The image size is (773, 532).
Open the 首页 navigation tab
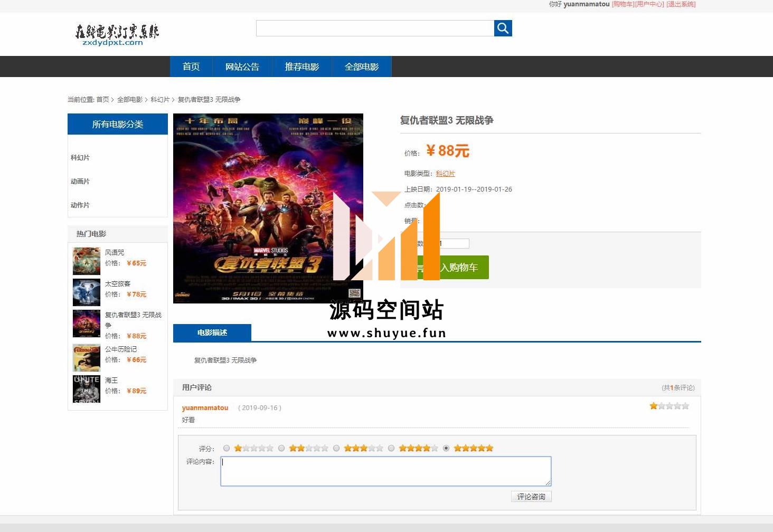click(191, 66)
